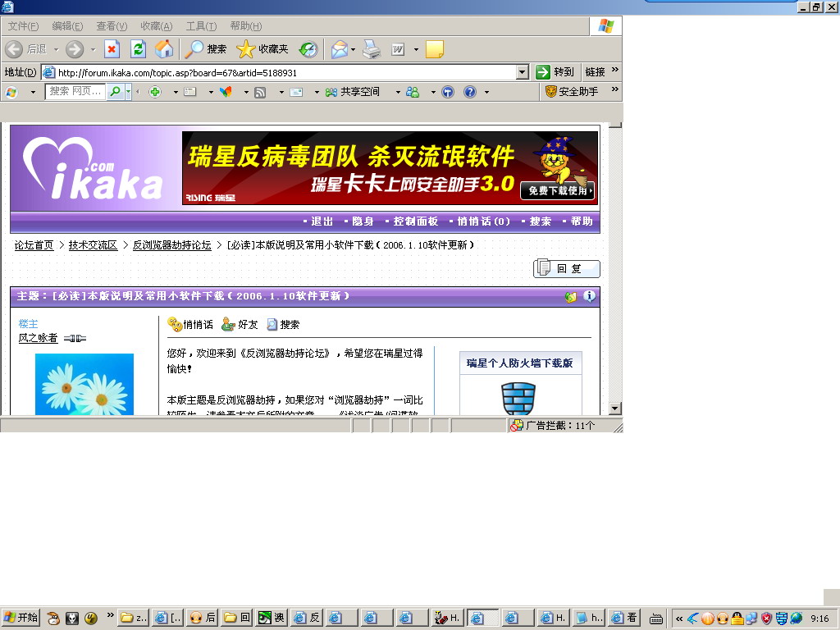Viewport: 840px width, 630px height.
Task: Click the mail envelope icon
Action: point(339,49)
